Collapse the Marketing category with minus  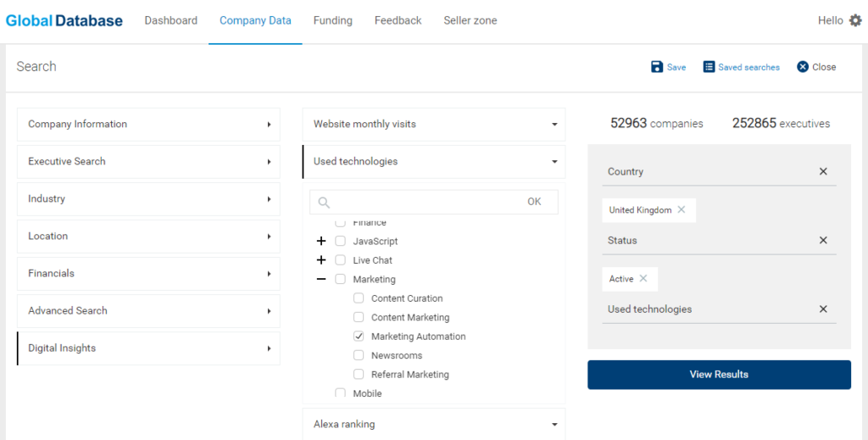tap(321, 279)
